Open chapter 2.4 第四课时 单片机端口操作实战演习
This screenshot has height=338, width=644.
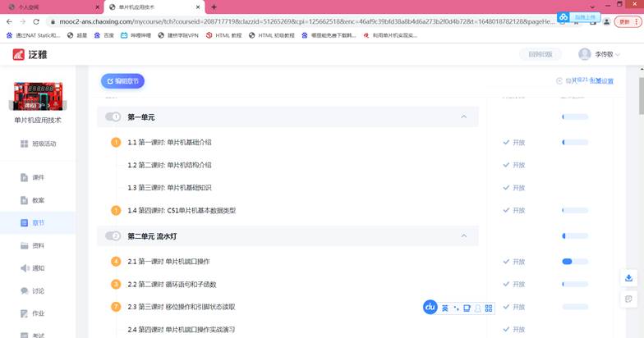coord(181,330)
